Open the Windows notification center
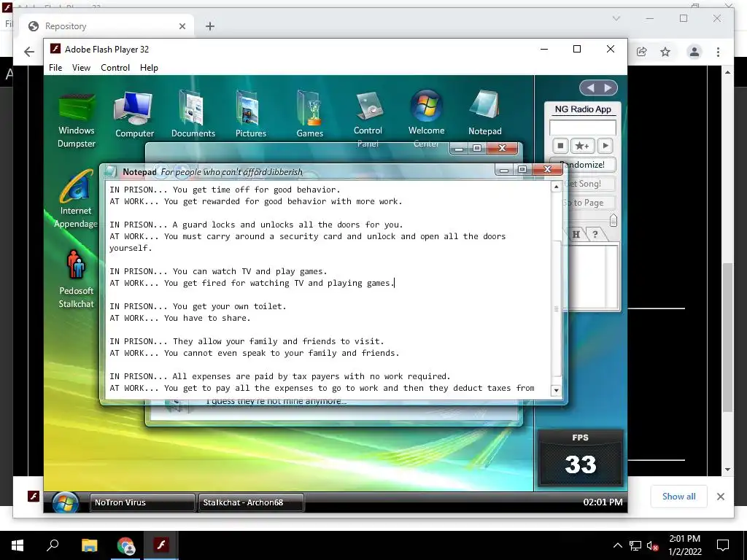 coord(723,545)
